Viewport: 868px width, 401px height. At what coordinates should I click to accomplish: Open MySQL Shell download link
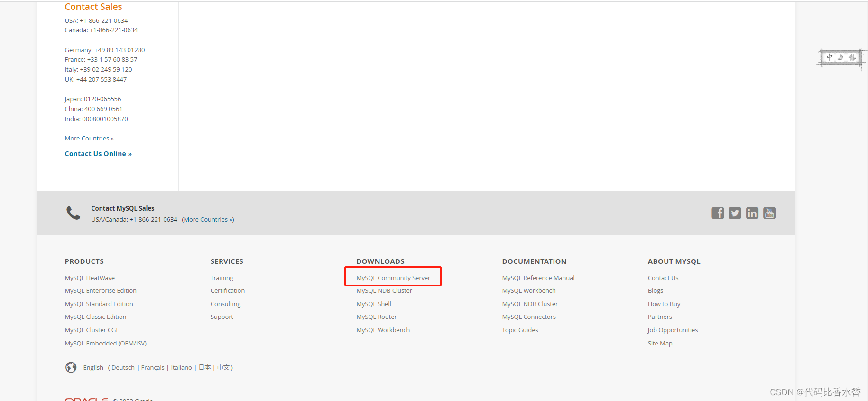click(x=374, y=304)
